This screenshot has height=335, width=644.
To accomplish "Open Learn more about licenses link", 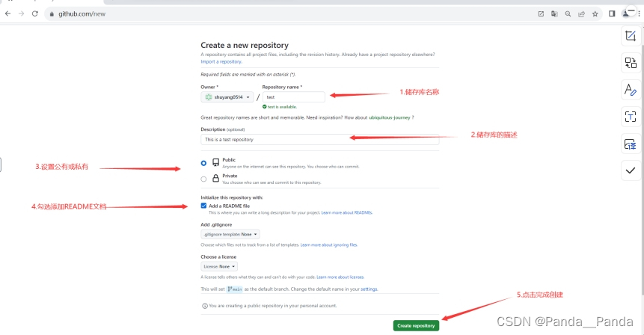I will [x=340, y=277].
